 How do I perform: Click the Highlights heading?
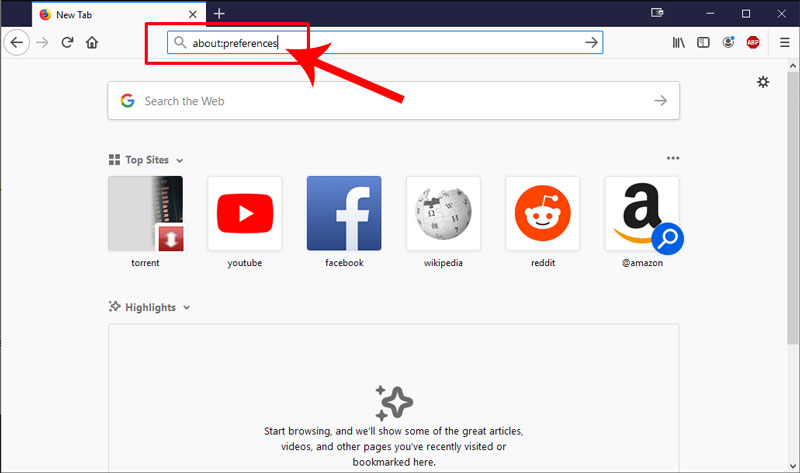(x=151, y=307)
